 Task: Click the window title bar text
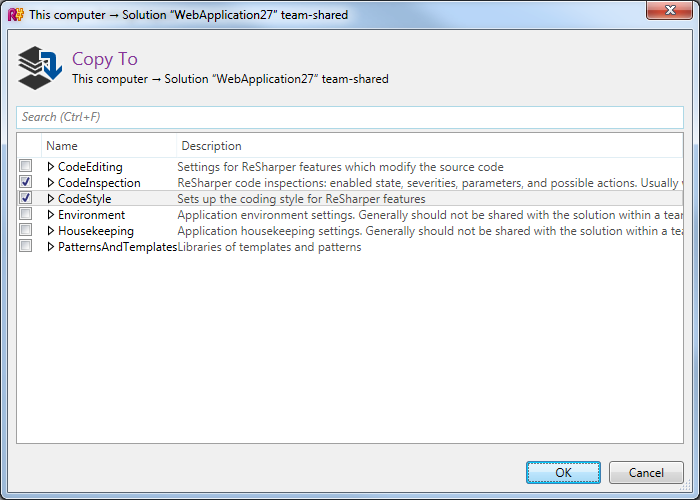click(x=188, y=15)
